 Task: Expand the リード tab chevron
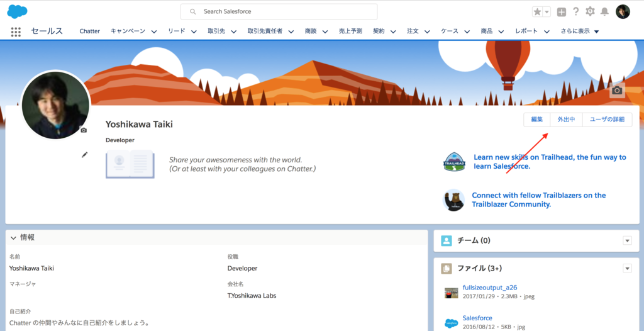point(194,31)
